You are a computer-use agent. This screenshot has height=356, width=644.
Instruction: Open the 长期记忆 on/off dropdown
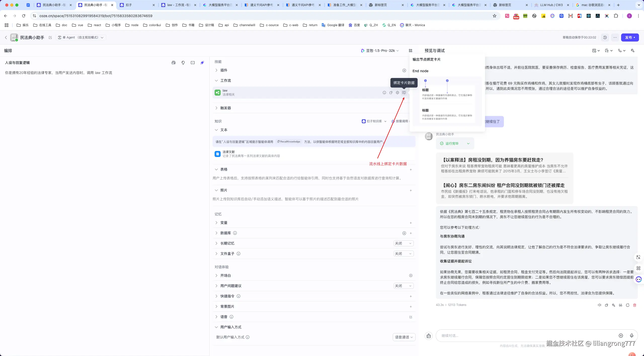click(403, 243)
